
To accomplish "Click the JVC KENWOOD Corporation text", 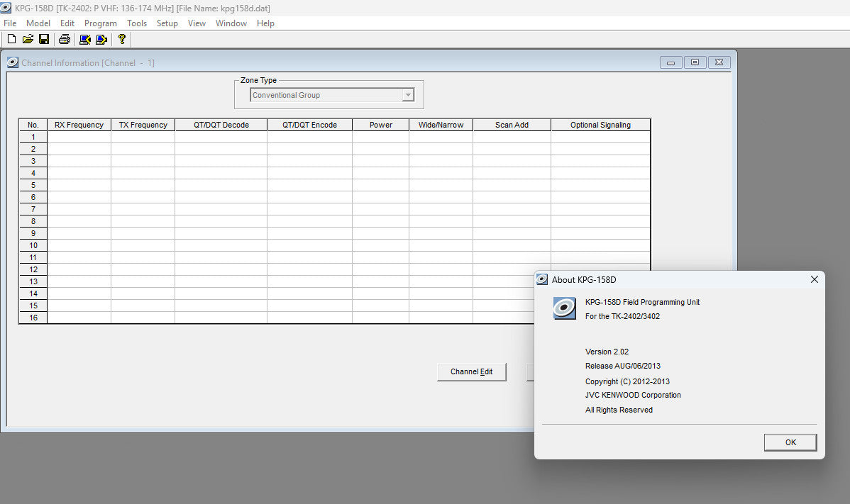I will (x=633, y=395).
